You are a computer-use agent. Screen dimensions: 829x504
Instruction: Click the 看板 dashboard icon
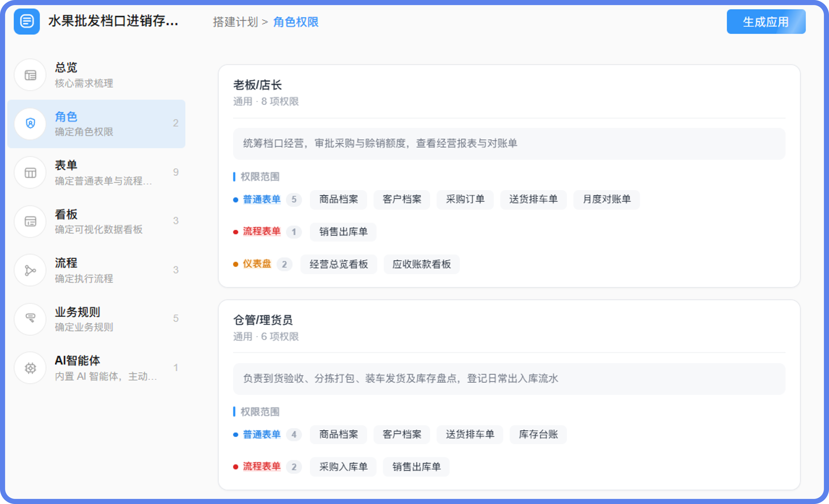pyautogui.click(x=30, y=221)
